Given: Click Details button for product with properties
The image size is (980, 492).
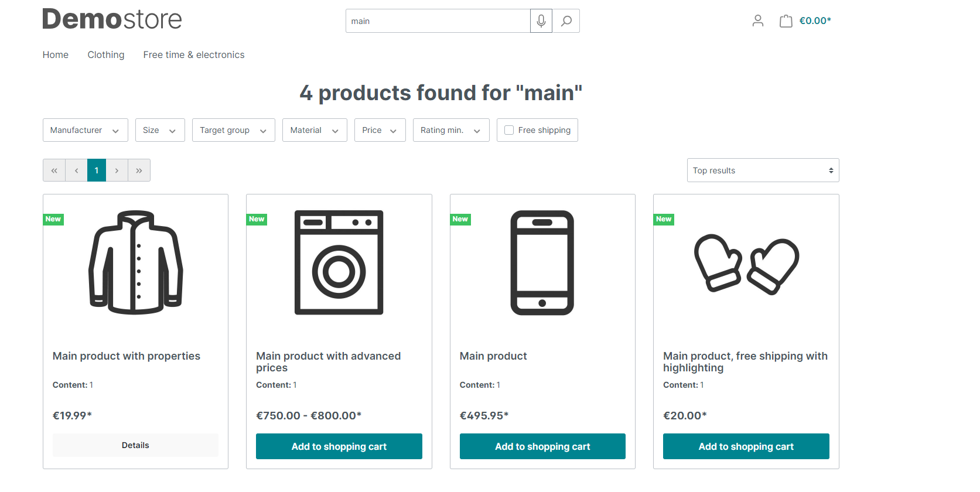Looking at the screenshot, I should (x=135, y=445).
